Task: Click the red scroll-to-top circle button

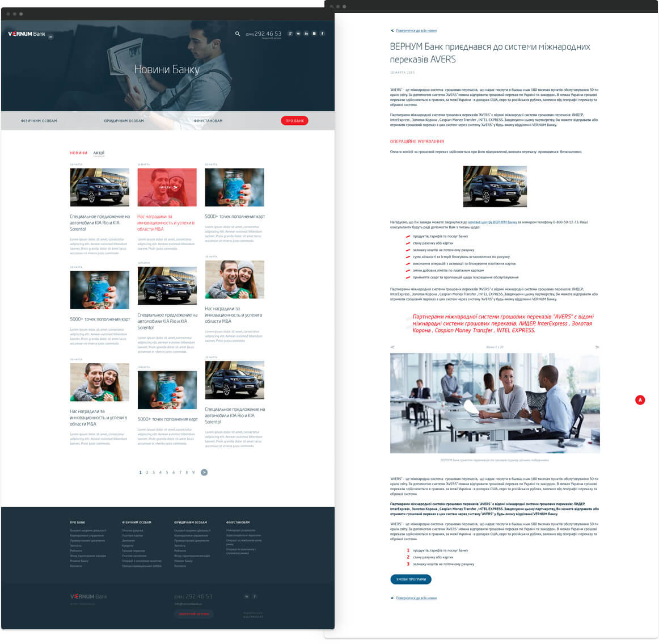Action: click(640, 400)
